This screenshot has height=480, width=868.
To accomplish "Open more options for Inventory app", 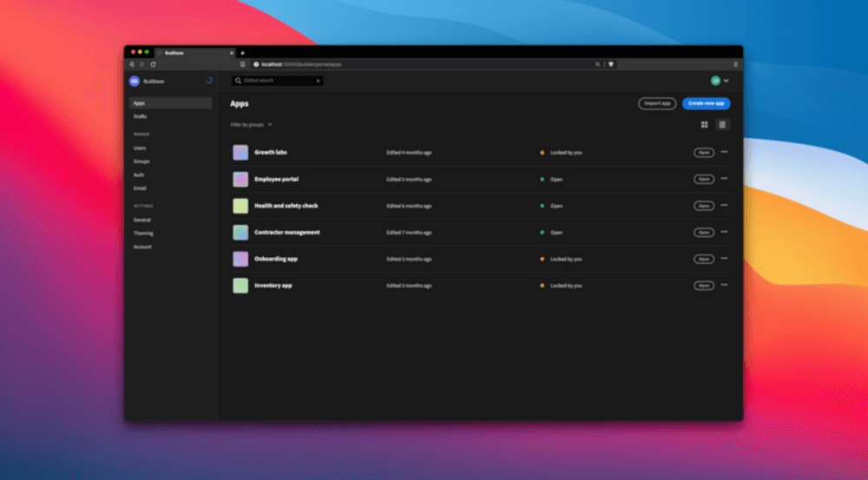I will point(724,285).
